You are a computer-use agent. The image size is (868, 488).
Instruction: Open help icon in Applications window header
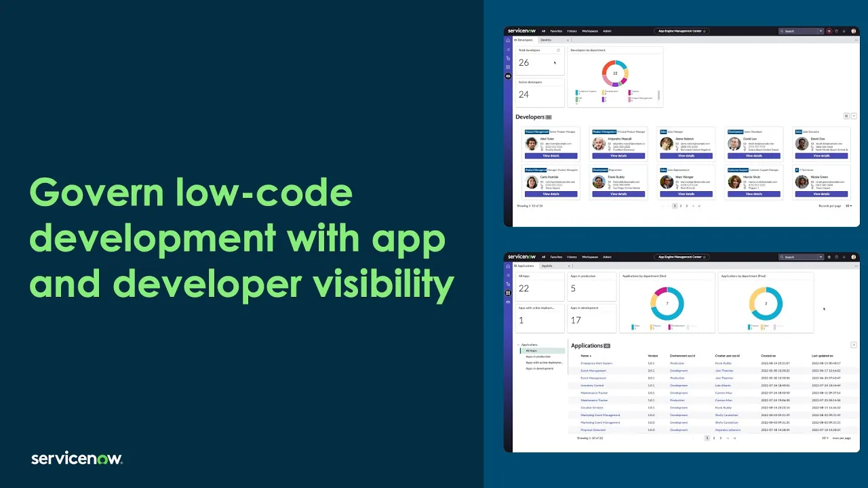(837, 257)
